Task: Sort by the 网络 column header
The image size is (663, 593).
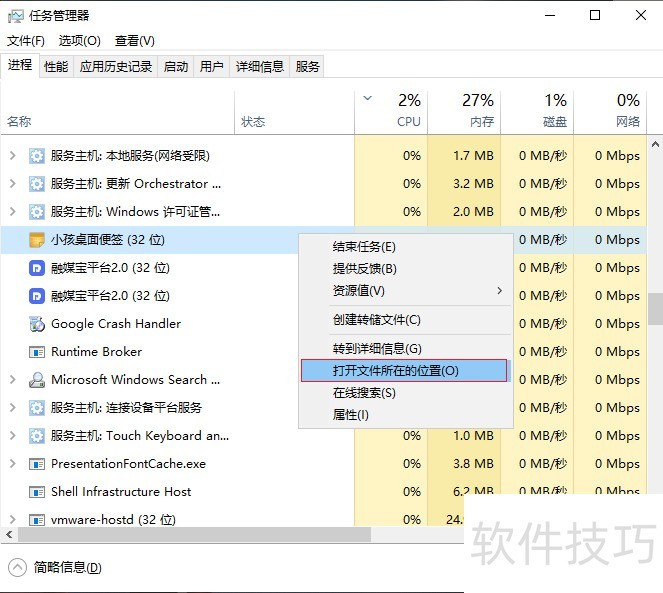Action: [x=610, y=113]
